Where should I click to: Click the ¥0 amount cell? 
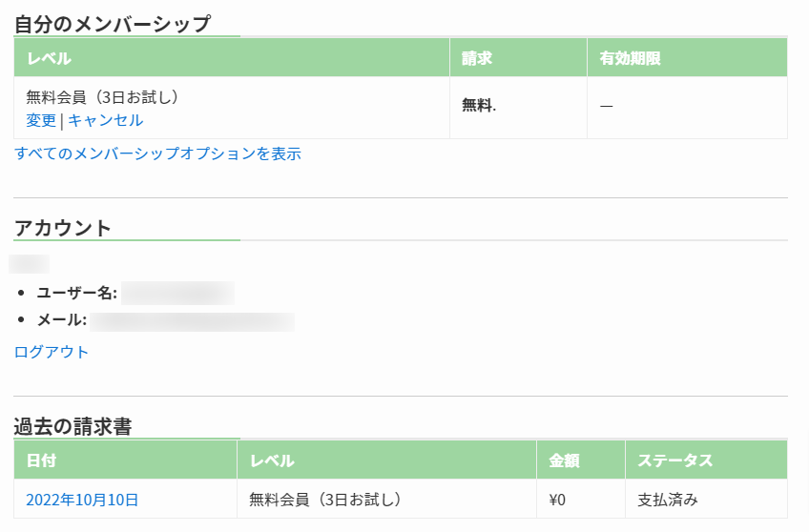558,500
